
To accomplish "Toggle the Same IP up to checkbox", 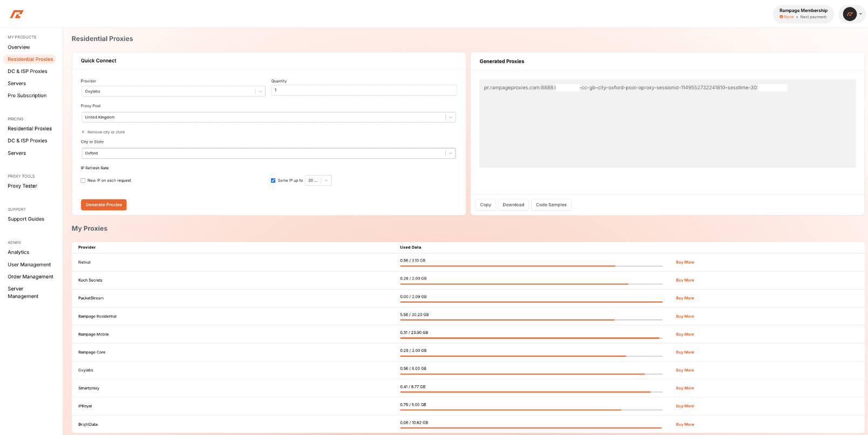I will point(273,180).
